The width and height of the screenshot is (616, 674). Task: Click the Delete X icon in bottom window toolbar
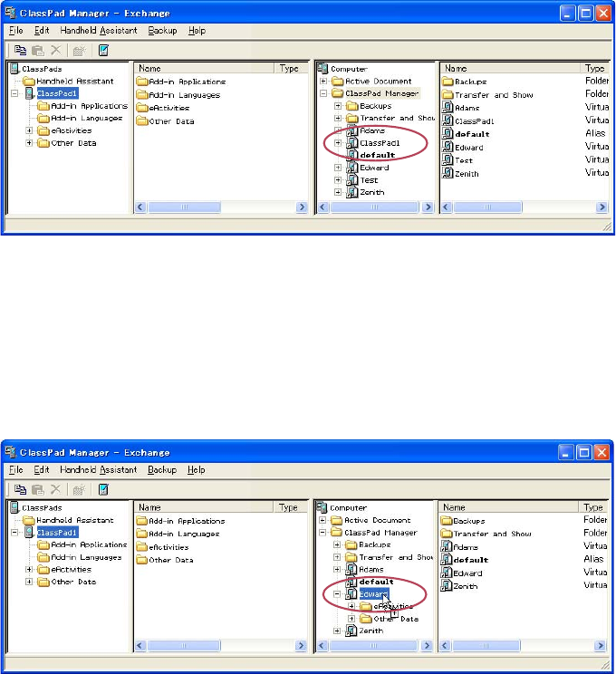[x=56, y=489]
